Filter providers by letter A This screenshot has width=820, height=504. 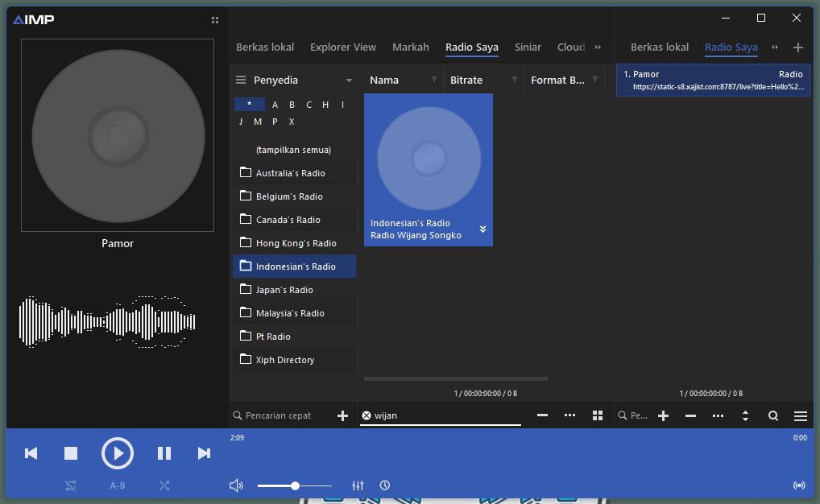tap(275, 105)
